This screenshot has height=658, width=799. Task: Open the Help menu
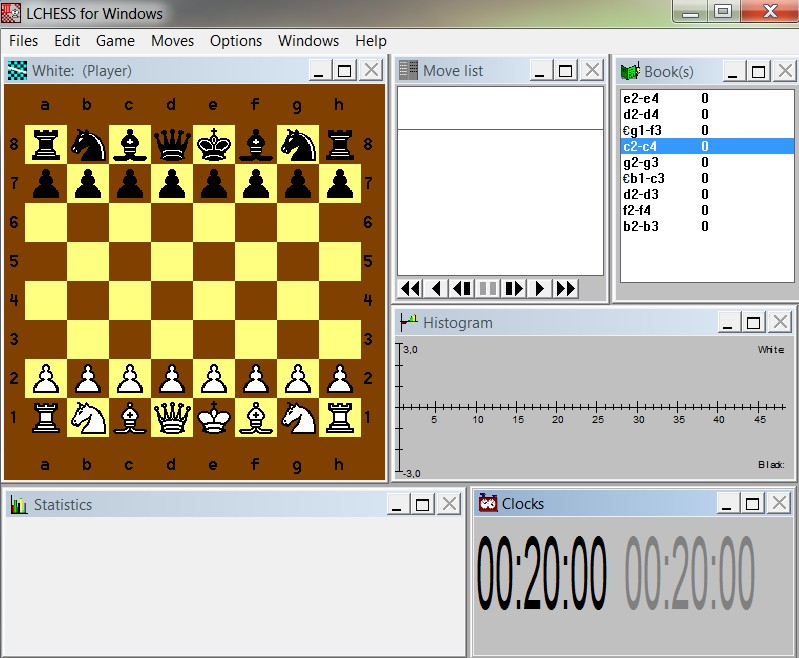pos(371,41)
